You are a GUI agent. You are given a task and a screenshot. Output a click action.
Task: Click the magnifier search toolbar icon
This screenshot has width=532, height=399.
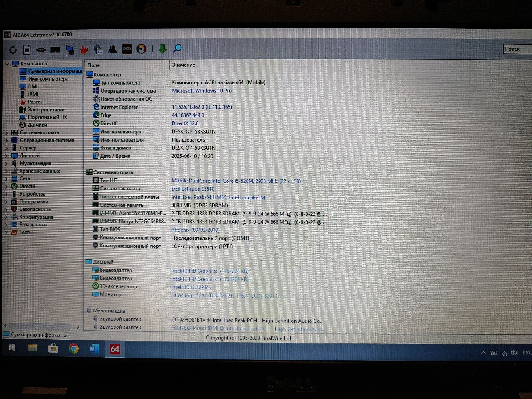[x=177, y=49]
